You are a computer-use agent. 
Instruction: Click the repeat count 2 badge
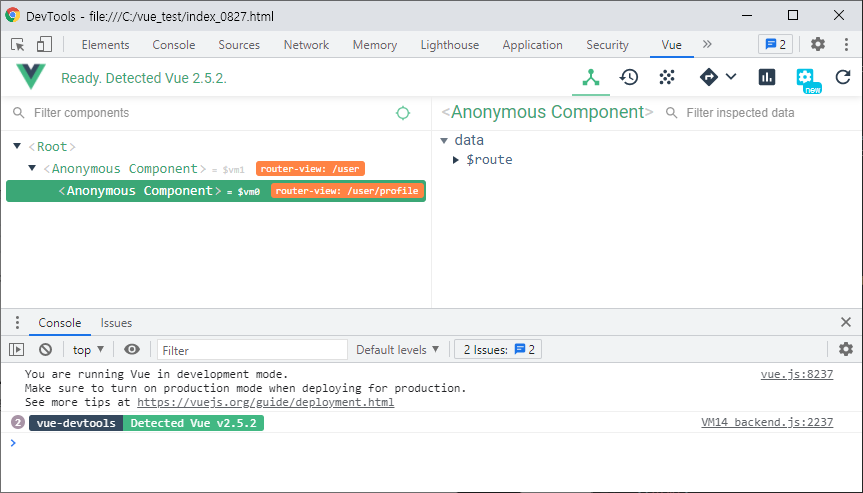[x=18, y=423]
